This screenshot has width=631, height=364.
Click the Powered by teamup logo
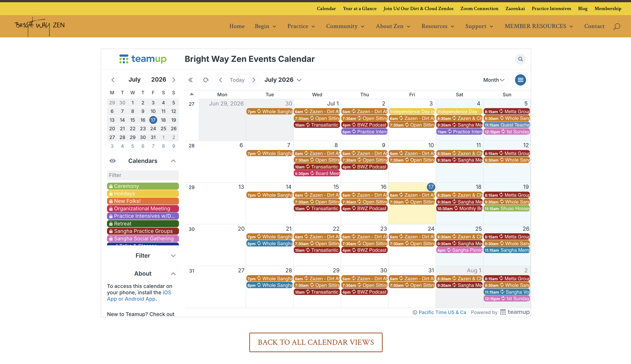515,312
